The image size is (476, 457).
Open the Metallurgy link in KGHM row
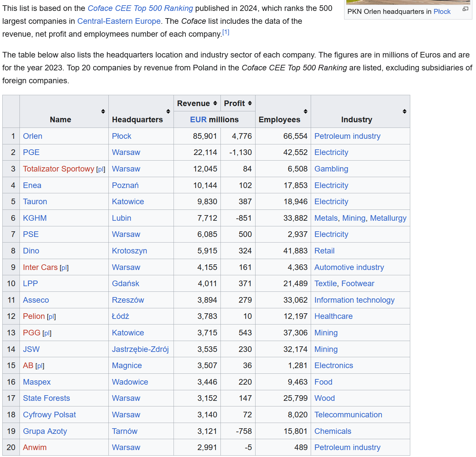click(x=388, y=218)
